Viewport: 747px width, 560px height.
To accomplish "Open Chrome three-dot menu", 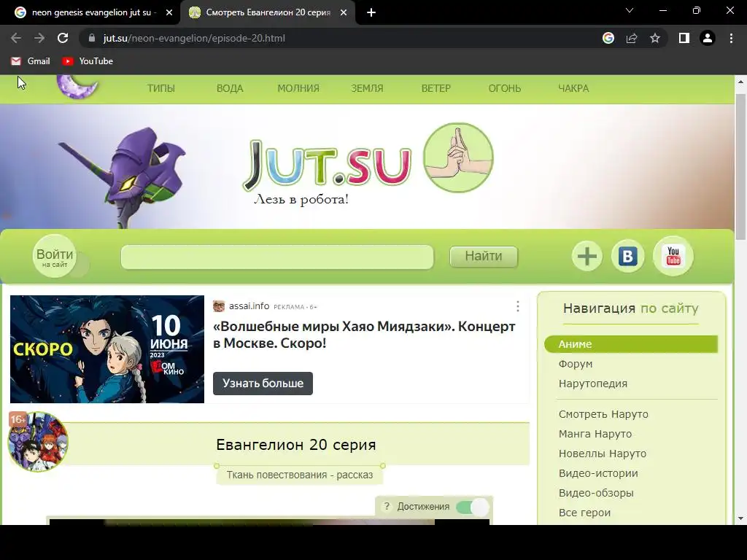I will (x=731, y=38).
